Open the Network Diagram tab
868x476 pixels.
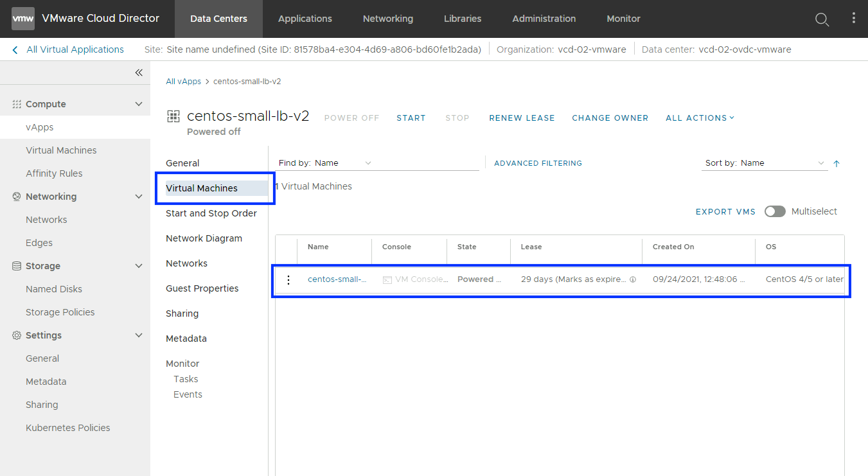(x=204, y=238)
